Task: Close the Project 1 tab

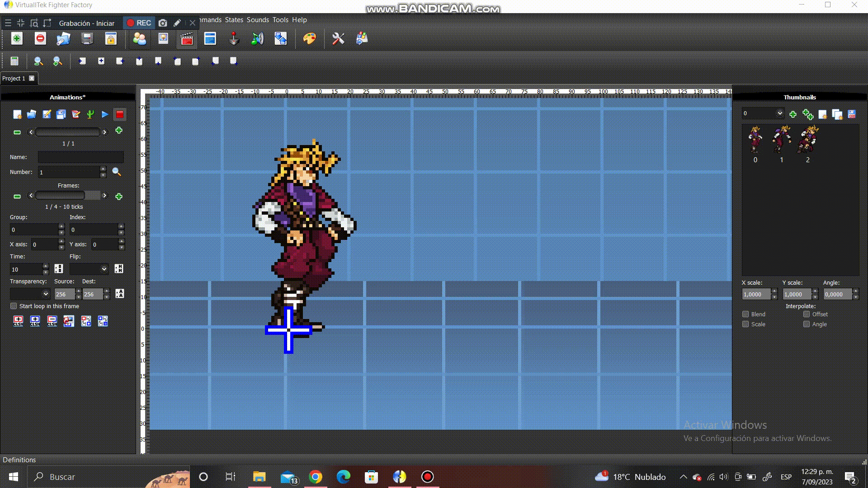Action: 32,78
